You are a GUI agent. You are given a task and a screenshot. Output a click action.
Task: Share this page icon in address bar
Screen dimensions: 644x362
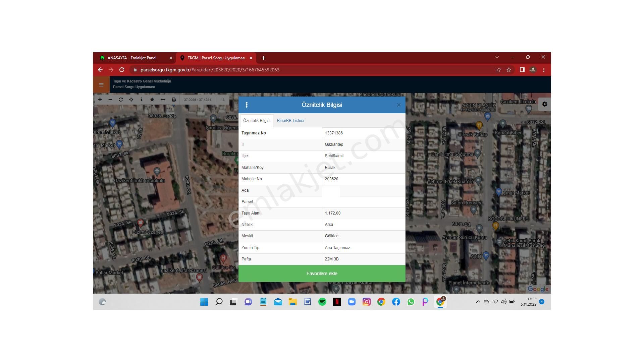coord(498,70)
